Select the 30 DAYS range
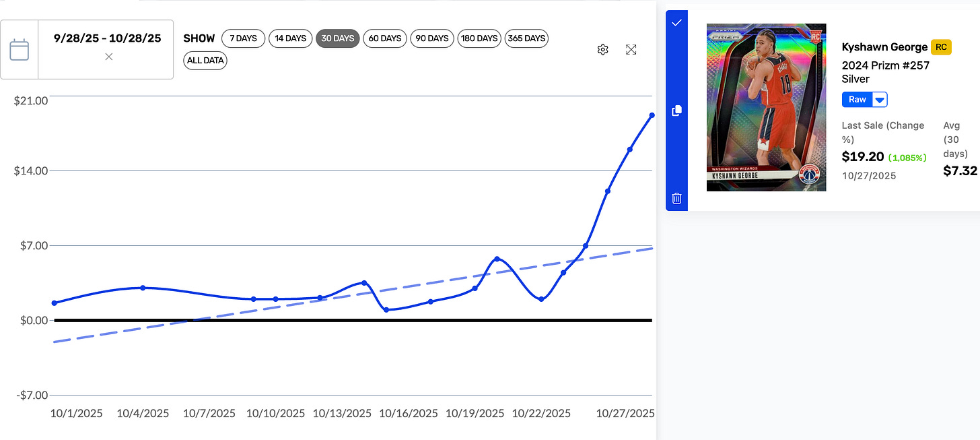The height and width of the screenshot is (440, 980). [338, 38]
